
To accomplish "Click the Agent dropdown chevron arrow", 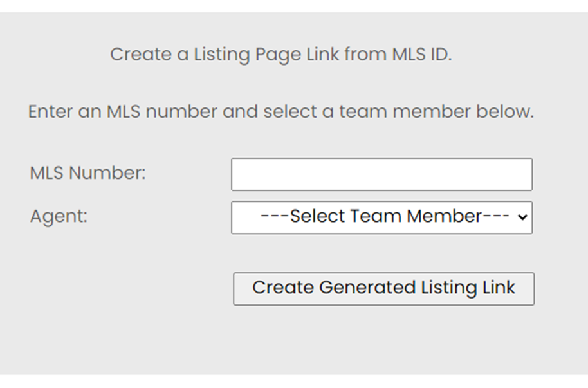I will click(x=523, y=217).
